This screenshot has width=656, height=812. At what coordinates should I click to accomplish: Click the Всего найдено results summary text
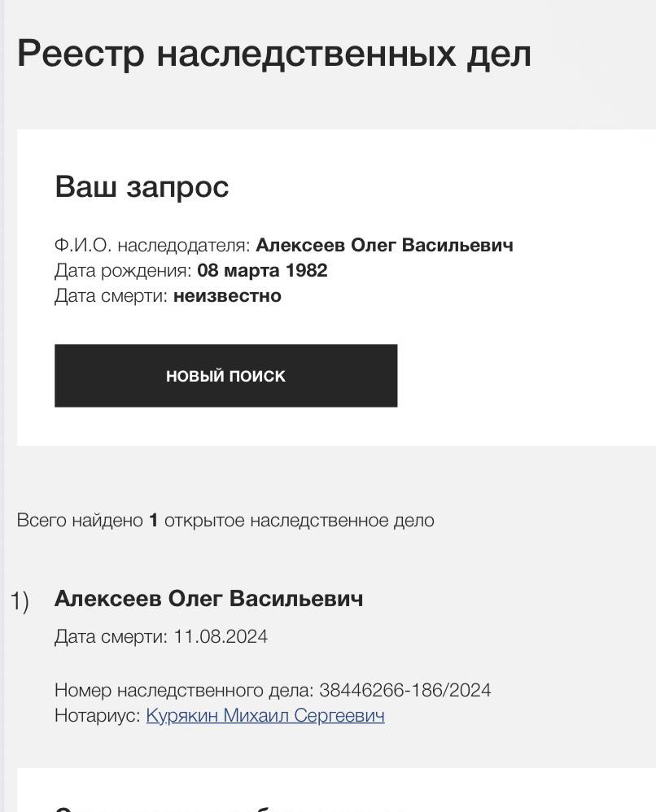pyautogui.click(x=80, y=521)
